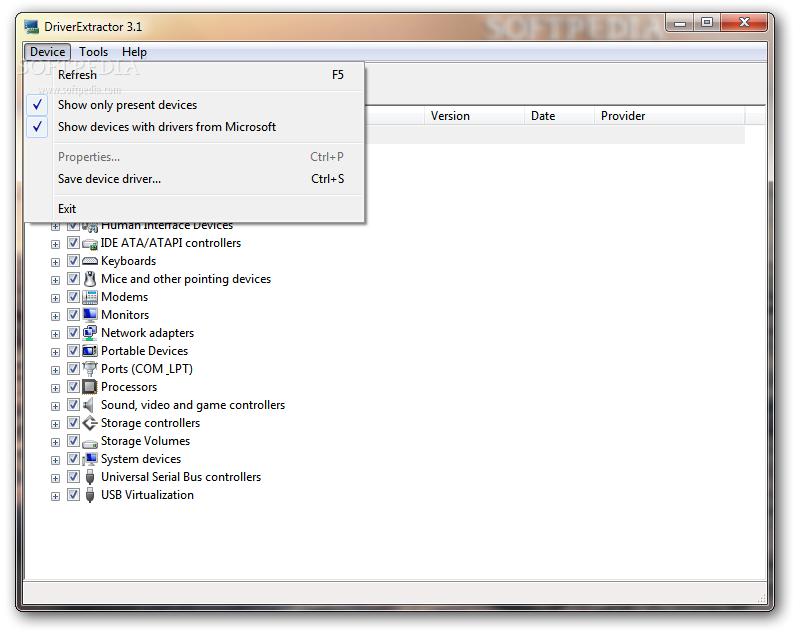Click the Sound, video and game controllers speaker icon
The height and width of the screenshot is (632, 795).
[x=90, y=405]
